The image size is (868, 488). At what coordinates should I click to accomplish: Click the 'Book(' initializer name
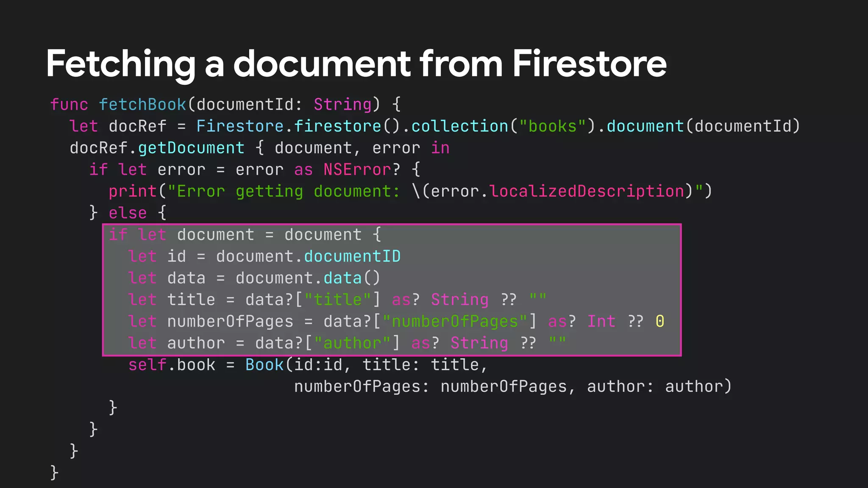(269, 365)
